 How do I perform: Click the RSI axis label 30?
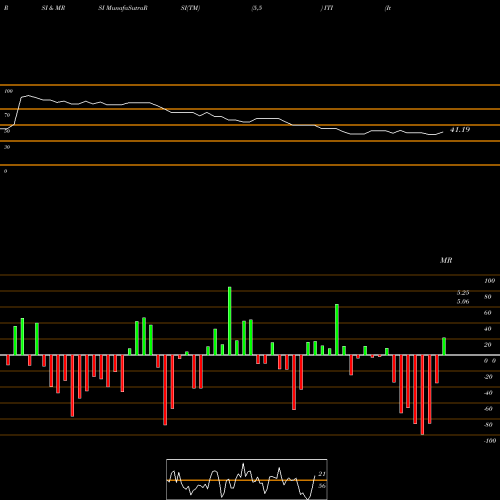click(7, 147)
